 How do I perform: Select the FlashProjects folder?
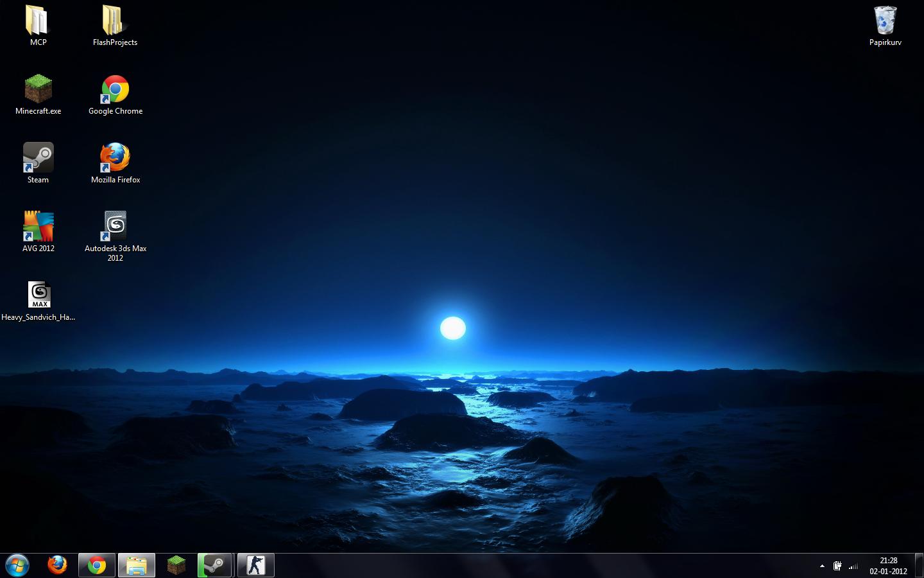coord(115,21)
